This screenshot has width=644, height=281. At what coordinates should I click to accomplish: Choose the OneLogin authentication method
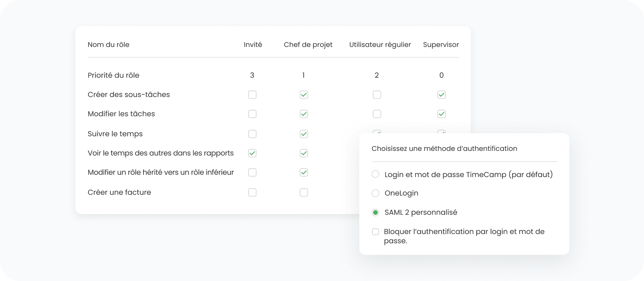pos(375,193)
